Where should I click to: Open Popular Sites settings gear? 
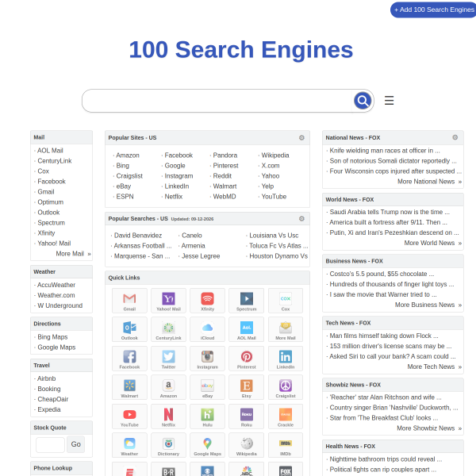(x=301, y=137)
